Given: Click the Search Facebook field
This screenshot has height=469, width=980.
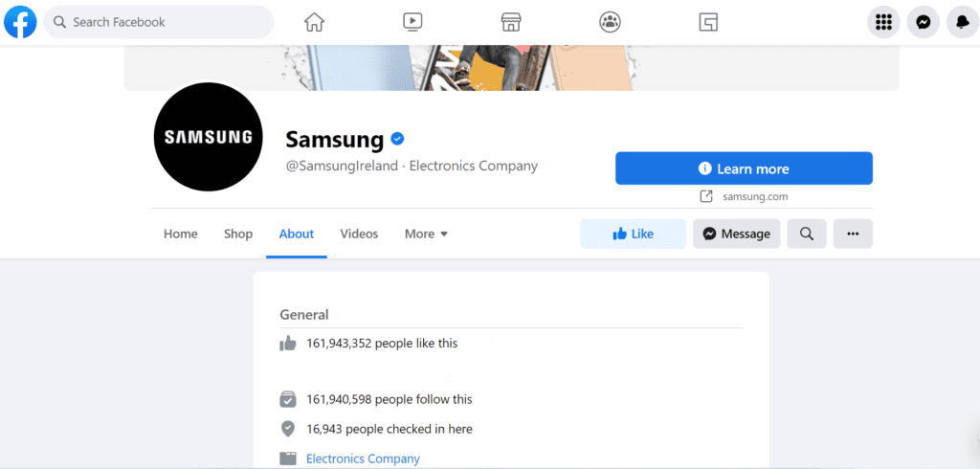Looking at the screenshot, I should tap(159, 23).
